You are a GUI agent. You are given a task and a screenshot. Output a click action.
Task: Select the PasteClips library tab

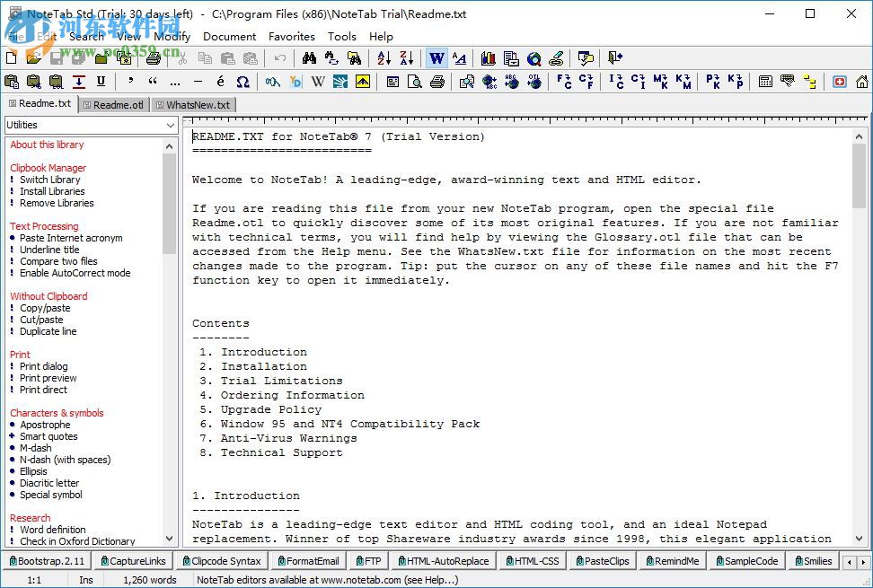coord(603,561)
